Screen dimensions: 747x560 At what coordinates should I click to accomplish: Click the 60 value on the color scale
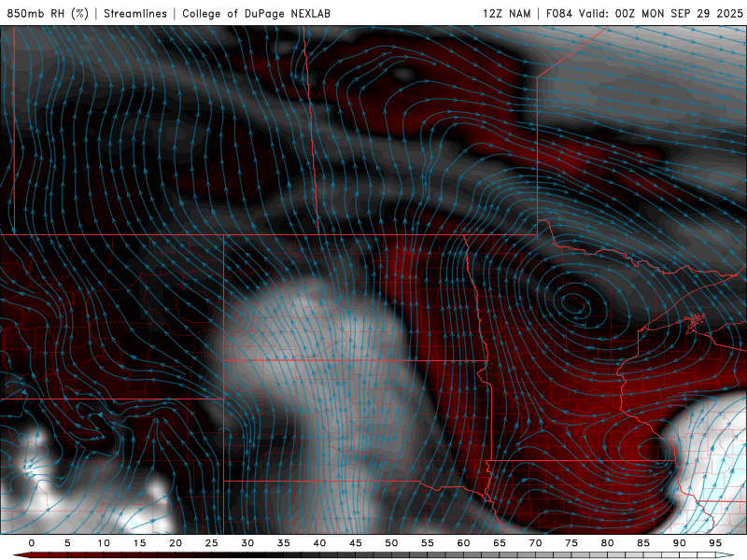point(463,543)
